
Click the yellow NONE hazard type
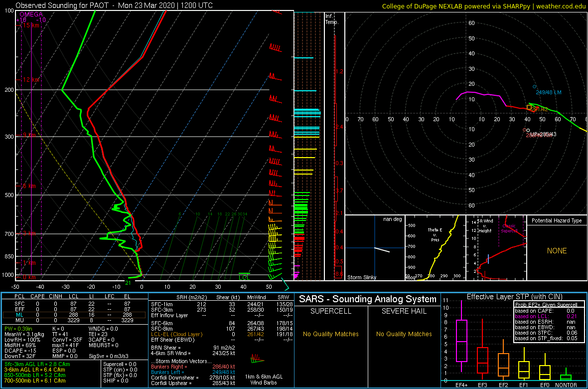coord(557,251)
